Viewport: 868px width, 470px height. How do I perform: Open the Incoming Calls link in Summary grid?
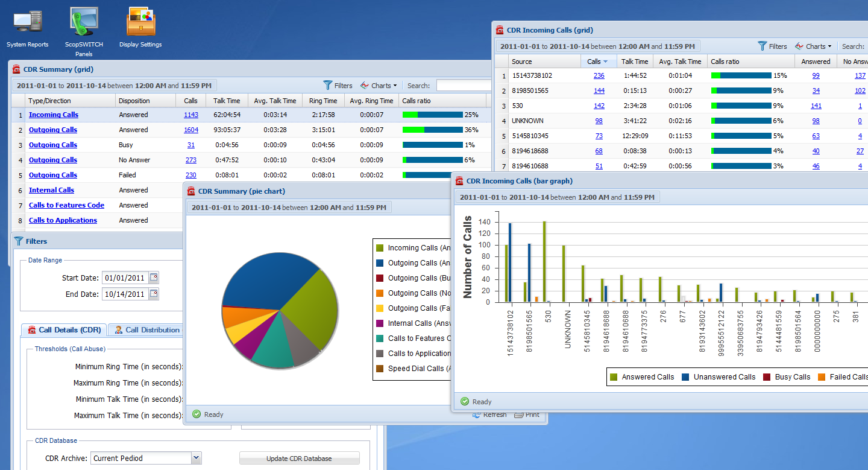54,115
